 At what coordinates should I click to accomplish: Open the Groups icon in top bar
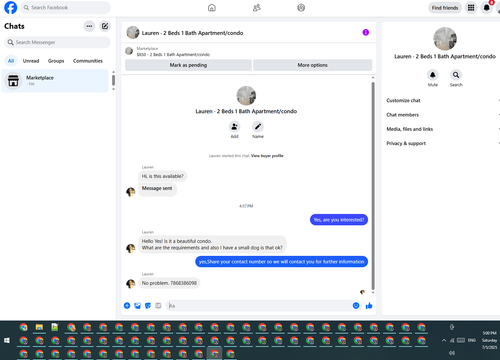(301, 8)
